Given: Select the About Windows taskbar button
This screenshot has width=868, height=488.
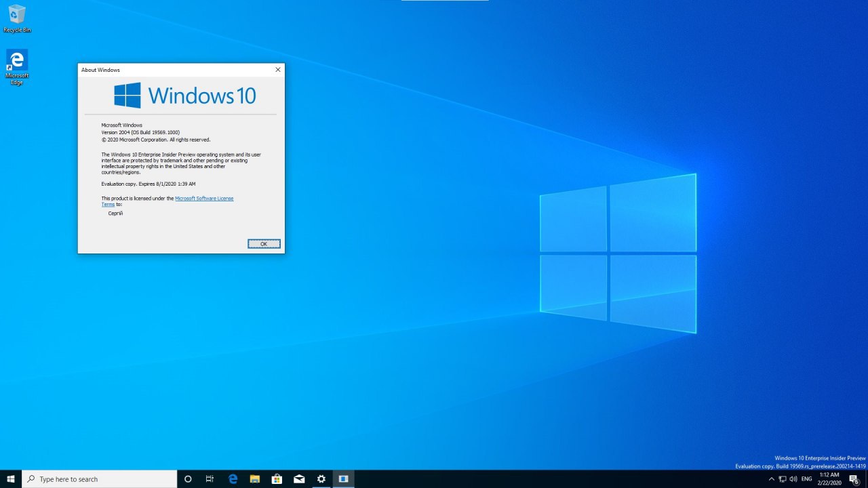Looking at the screenshot, I should tap(343, 479).
